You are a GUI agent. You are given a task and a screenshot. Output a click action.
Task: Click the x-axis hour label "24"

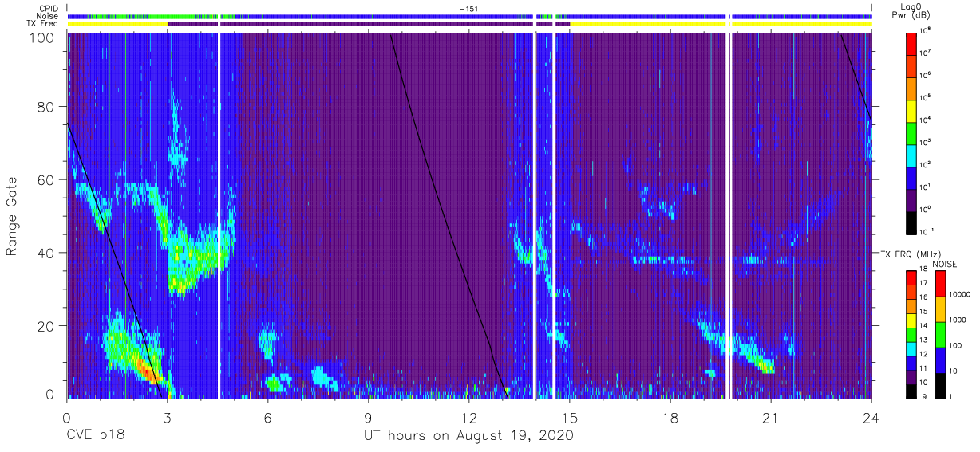tap(871, 416)
